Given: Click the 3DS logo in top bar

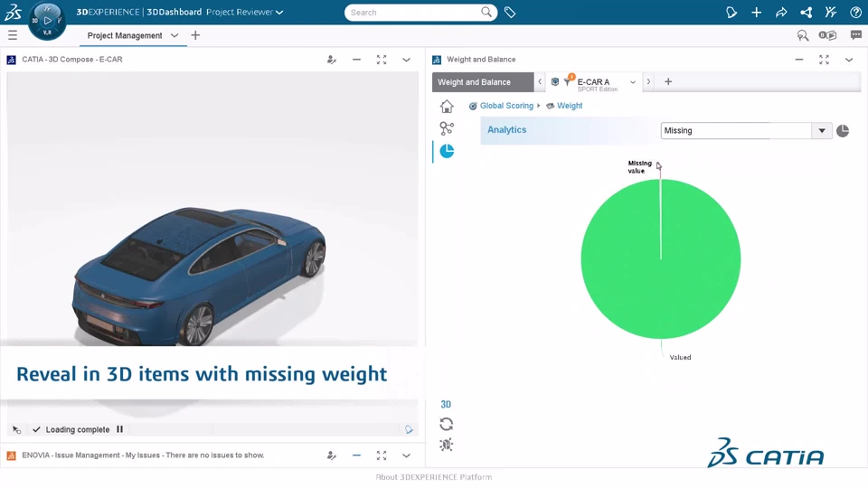Looking at the screenshot, I should click(13, 12).
